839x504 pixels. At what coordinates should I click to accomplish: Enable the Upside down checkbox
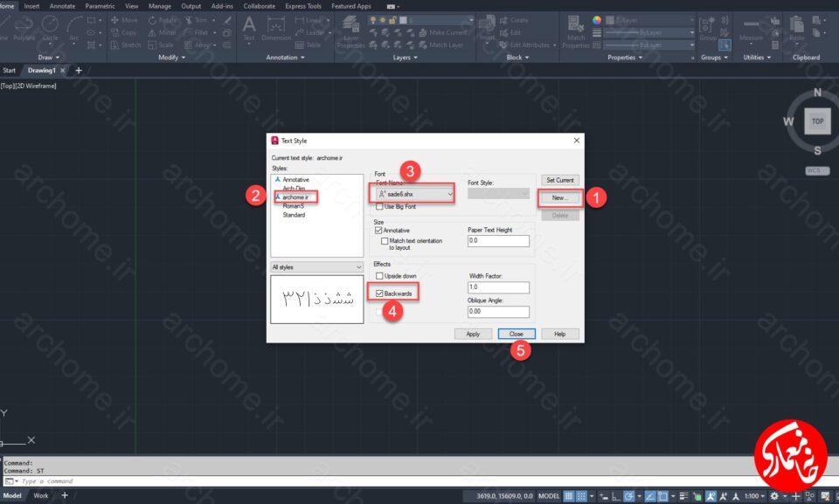tap(379, 276)
